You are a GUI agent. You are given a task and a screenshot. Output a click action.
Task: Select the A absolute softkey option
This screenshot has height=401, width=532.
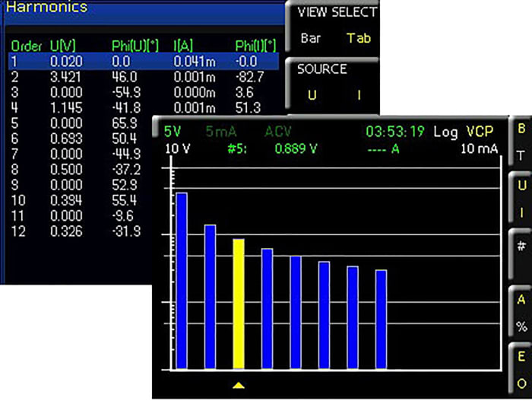(x=521, y=300)
